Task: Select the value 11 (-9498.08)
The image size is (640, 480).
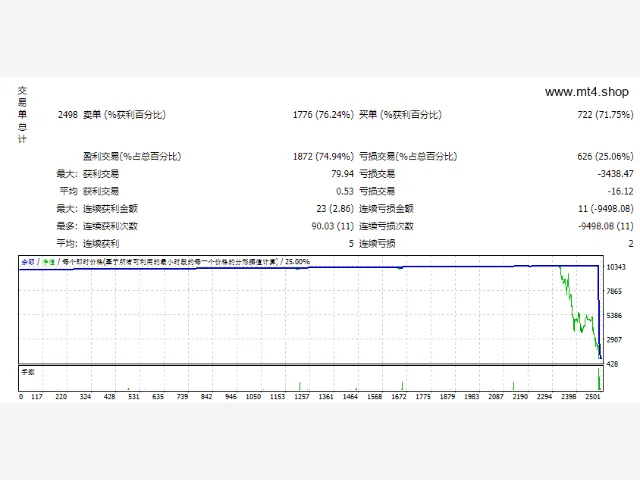Action: pos(606,209)
